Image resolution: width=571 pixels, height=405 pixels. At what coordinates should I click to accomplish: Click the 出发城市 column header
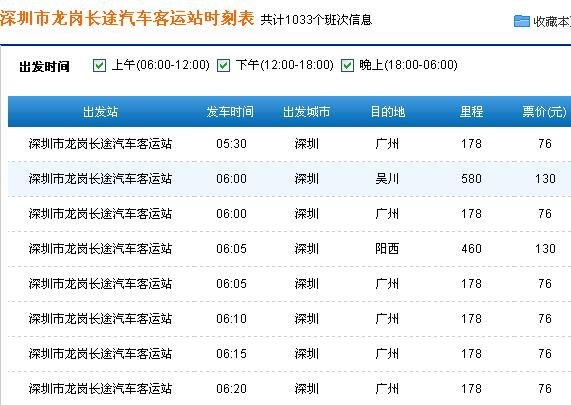pyautogui.click(x=306, y=111)
